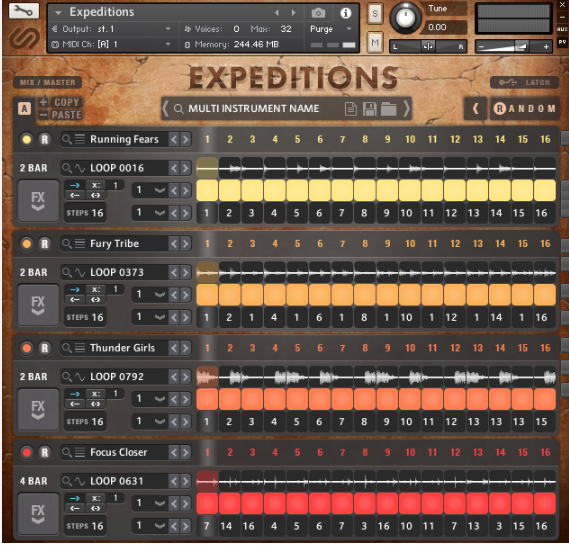Click previous multi preset left bracket
The image size is (569, 554).
point(165,108)
